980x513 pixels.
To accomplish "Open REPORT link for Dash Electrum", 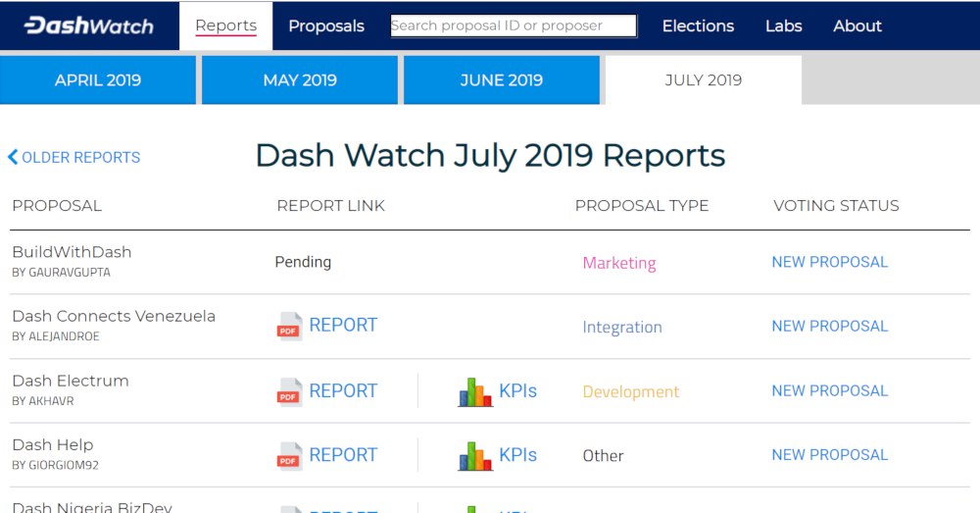I will click(x=343, y=391).
